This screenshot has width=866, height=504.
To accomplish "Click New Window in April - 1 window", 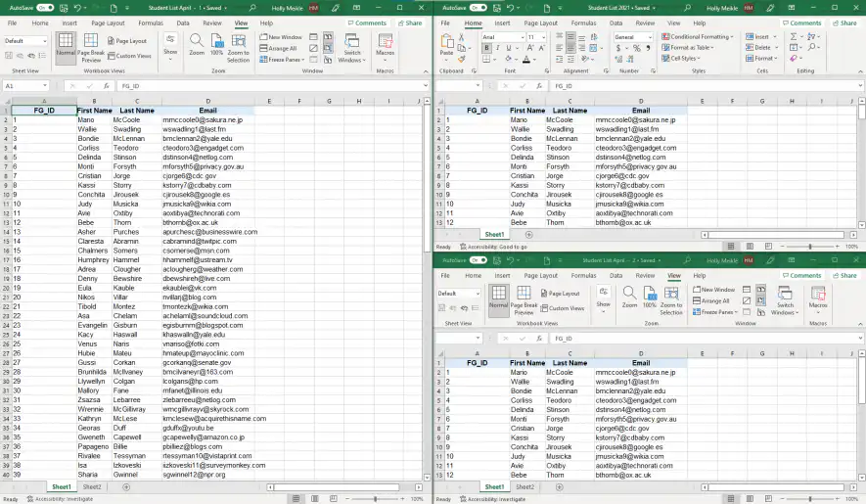I will pos(281,37).
